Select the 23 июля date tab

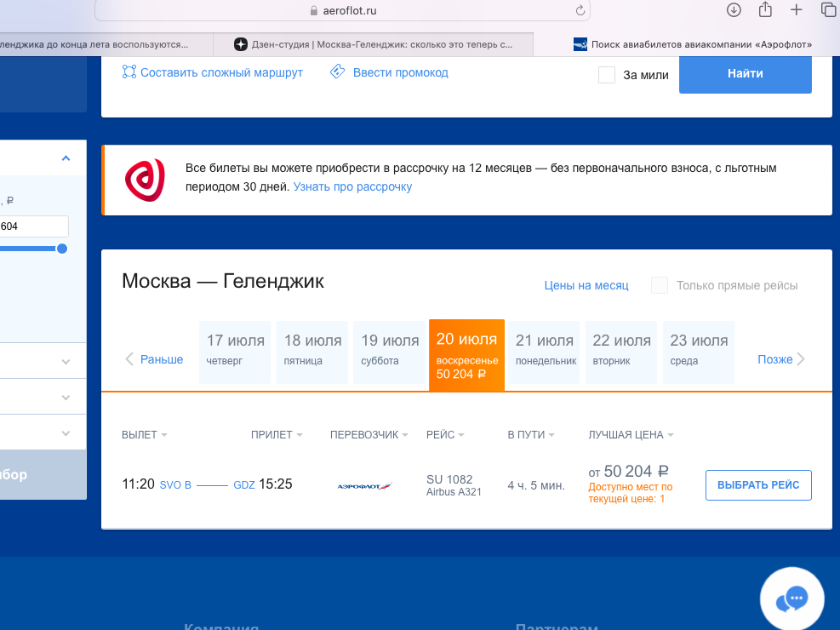pyautogui.click(x=699, y=352)
